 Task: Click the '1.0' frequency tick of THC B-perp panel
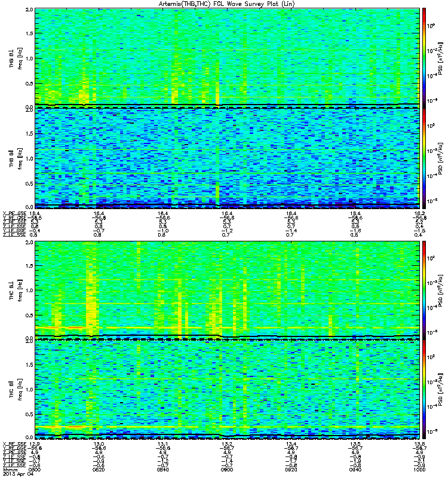point(29,290)
